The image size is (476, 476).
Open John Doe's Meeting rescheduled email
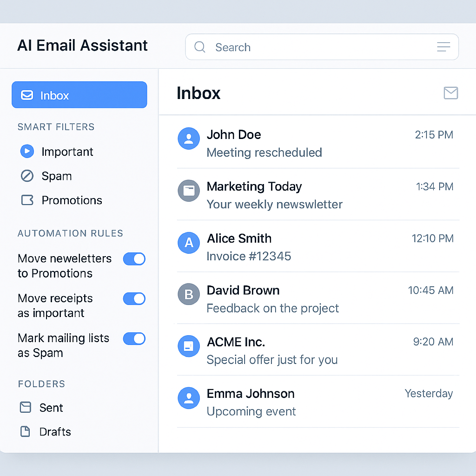318,143
